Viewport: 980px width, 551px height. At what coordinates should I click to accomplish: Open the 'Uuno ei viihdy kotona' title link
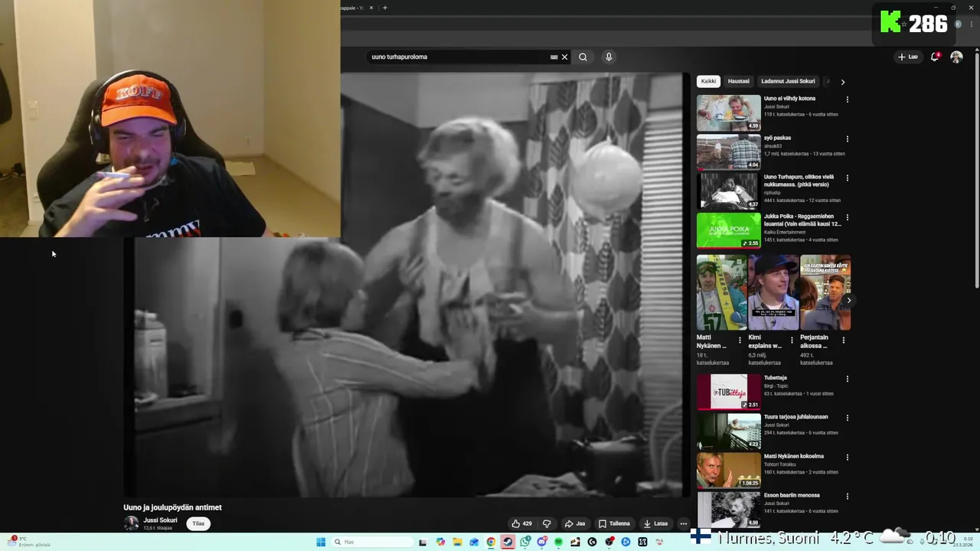click(x=789, y=98)
